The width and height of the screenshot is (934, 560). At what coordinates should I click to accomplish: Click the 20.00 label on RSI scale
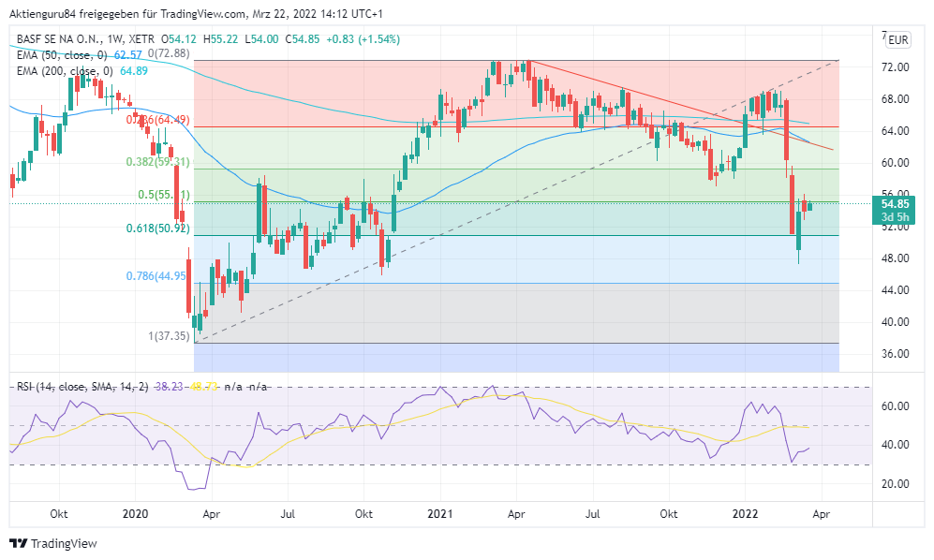[x=896, y=484]
